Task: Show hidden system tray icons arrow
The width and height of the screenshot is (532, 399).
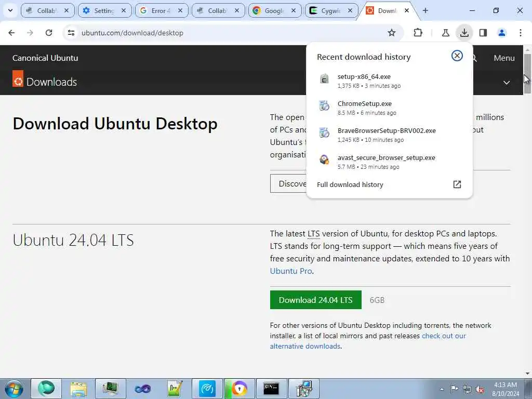Action: pos(442,389)
